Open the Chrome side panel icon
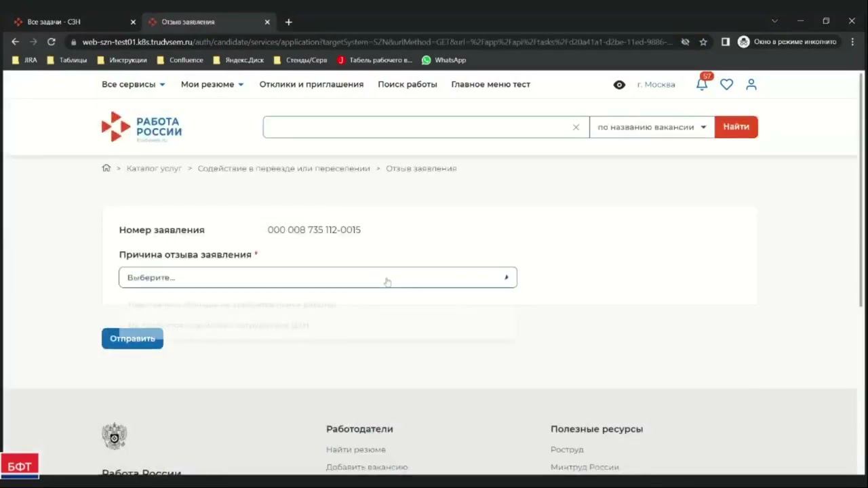The image size is (868, 488). tap(725, 42)
